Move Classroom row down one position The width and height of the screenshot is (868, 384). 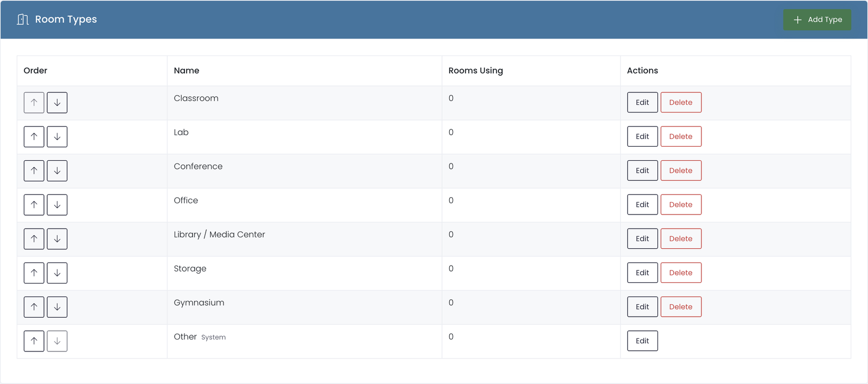pos(57,103)
